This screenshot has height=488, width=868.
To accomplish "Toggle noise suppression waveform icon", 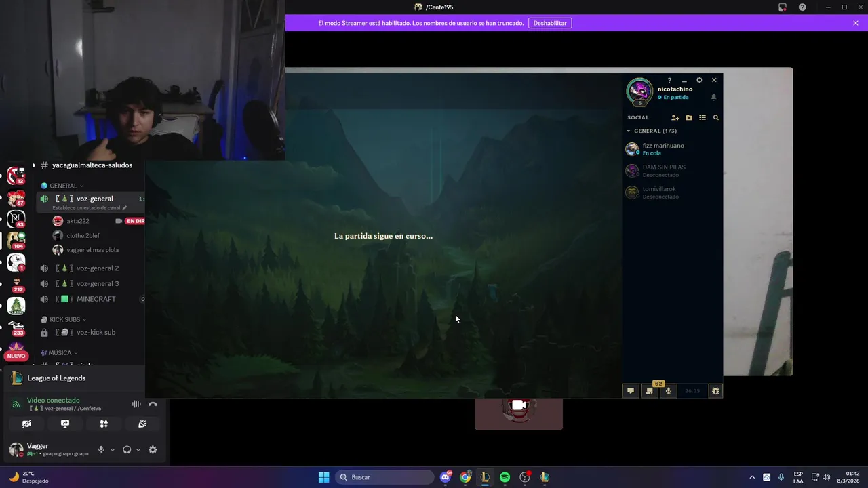I will point(136,404).
